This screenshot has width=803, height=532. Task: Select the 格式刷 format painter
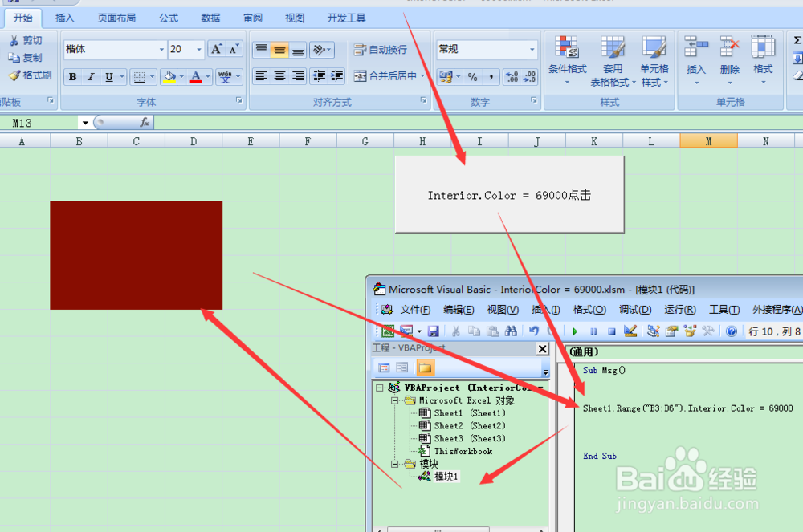(31, 75)
